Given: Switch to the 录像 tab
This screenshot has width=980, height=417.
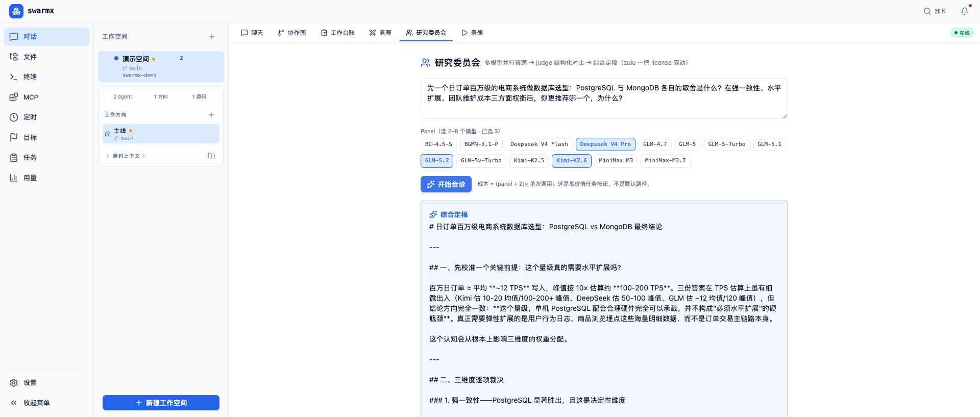Looking at the screenshot, I should pos(472,33).
